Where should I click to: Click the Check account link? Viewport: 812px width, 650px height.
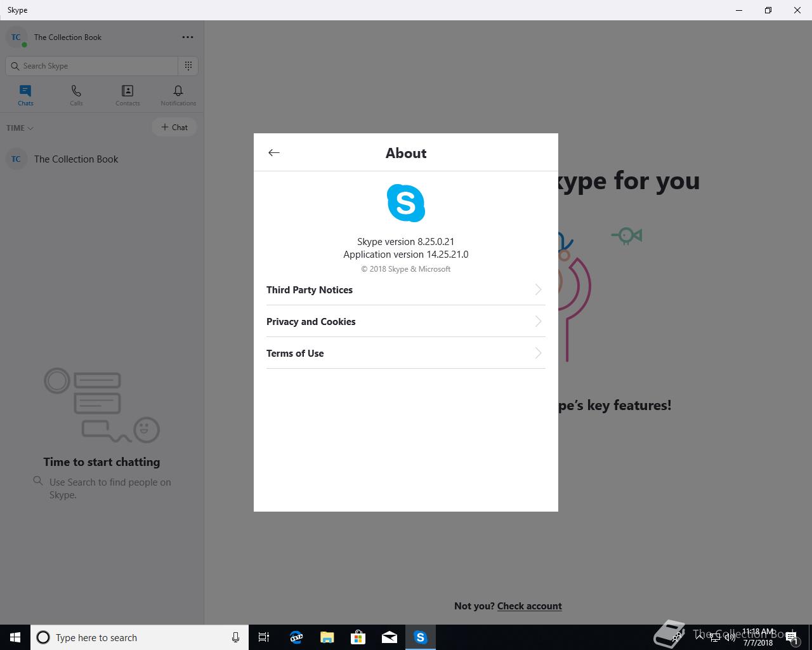pyautogui.click(x=529, y=606)
